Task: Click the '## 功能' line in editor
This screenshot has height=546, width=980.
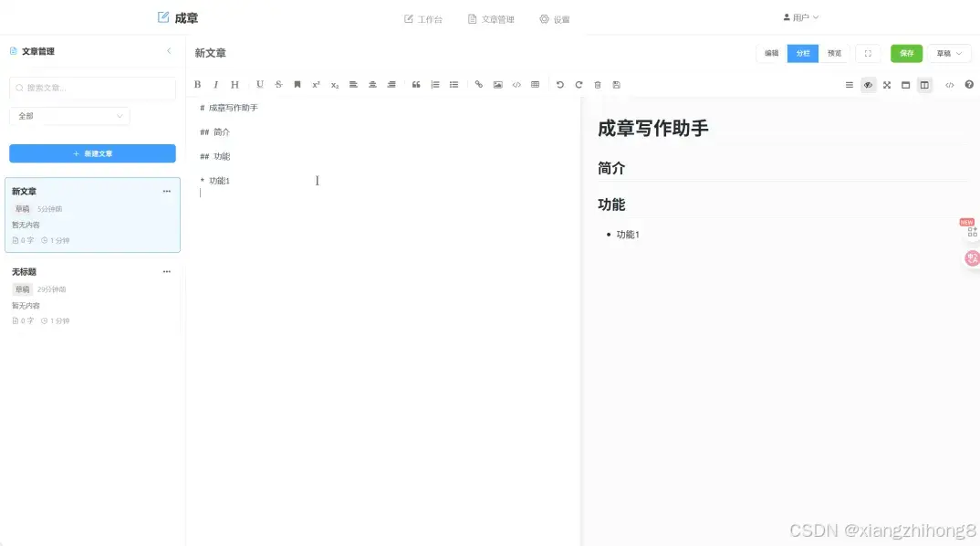Action: tap(215, 157)
